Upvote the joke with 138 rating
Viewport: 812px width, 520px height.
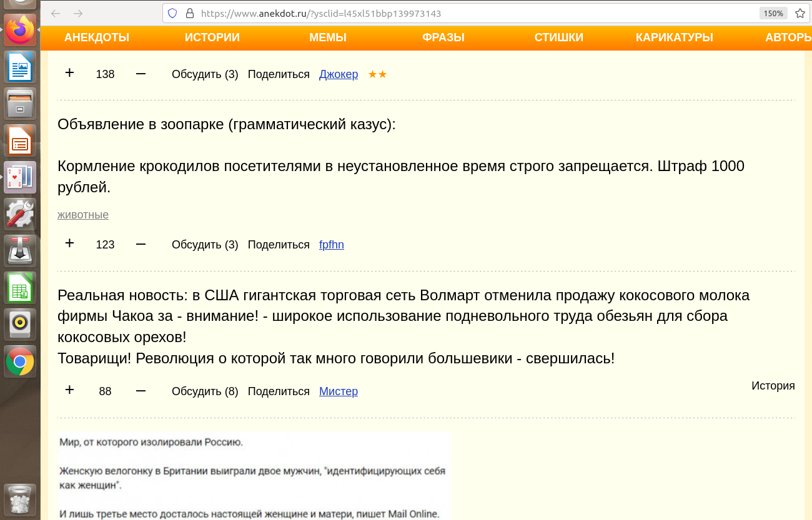(x=69, y=73)
